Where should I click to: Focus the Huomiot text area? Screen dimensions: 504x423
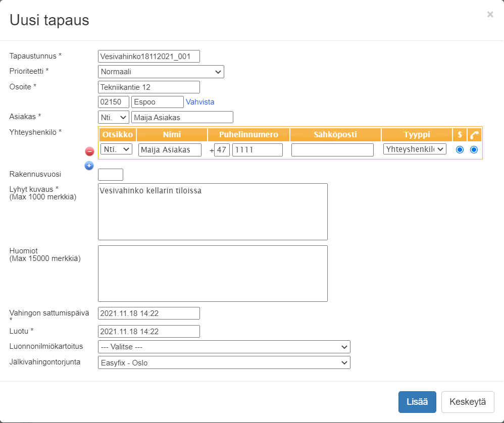[x=213, y=274]
